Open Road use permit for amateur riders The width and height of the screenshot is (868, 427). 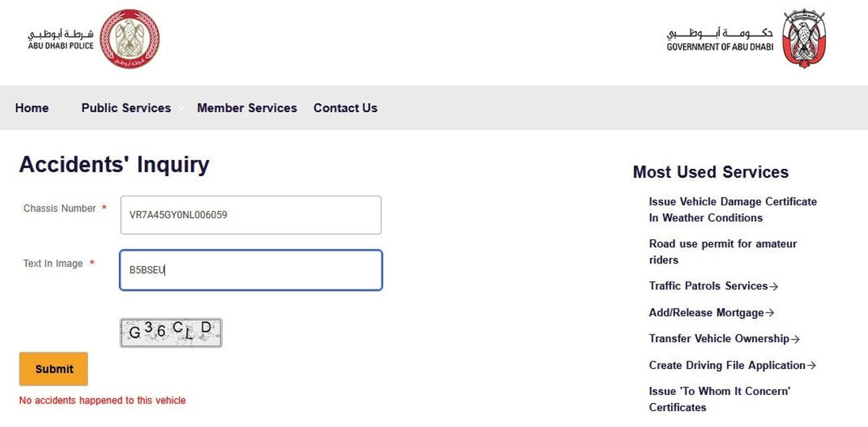point(722,252)
